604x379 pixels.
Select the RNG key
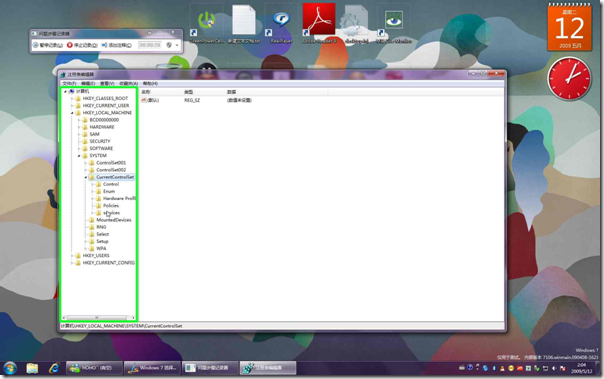(101, 227)
